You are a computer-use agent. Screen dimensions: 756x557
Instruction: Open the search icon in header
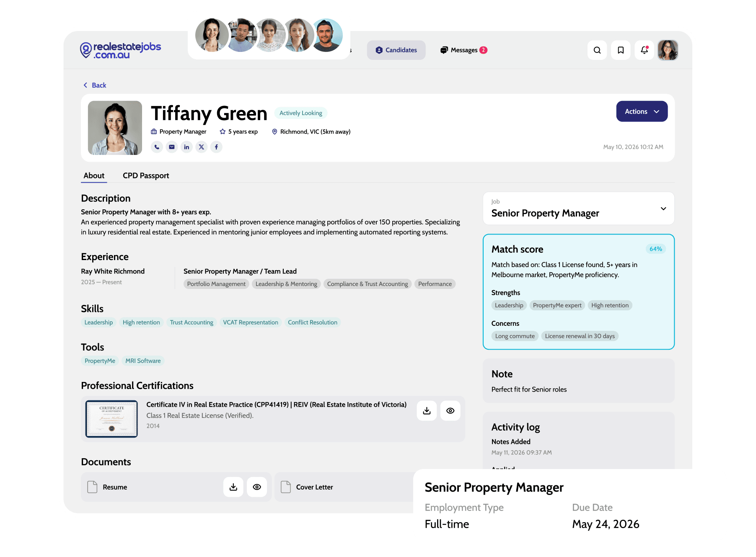click(x=597, y=50)
